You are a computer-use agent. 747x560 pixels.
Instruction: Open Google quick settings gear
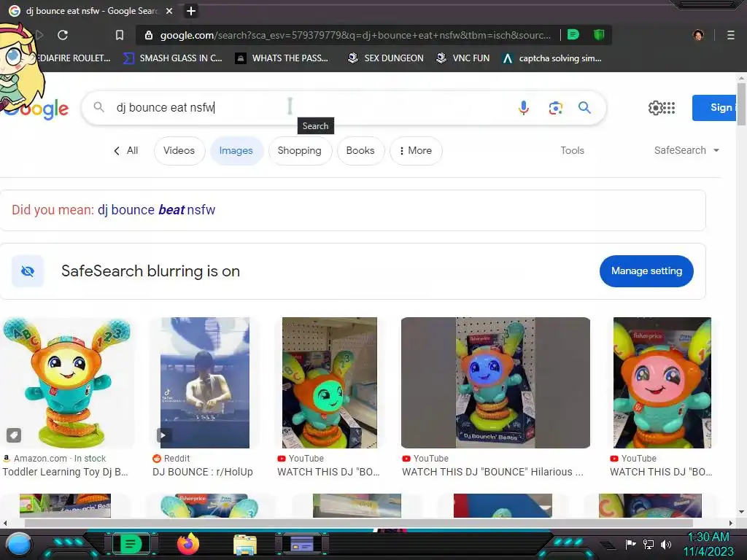[655, 108]
